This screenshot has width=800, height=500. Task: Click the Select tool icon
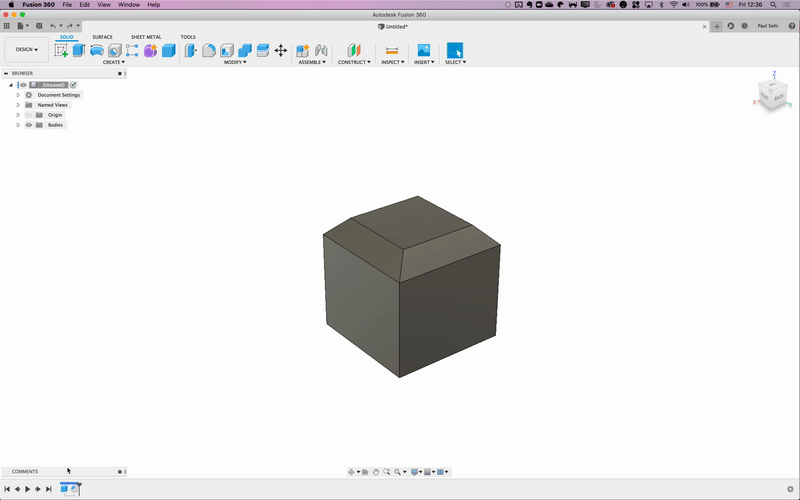(455, 50)
